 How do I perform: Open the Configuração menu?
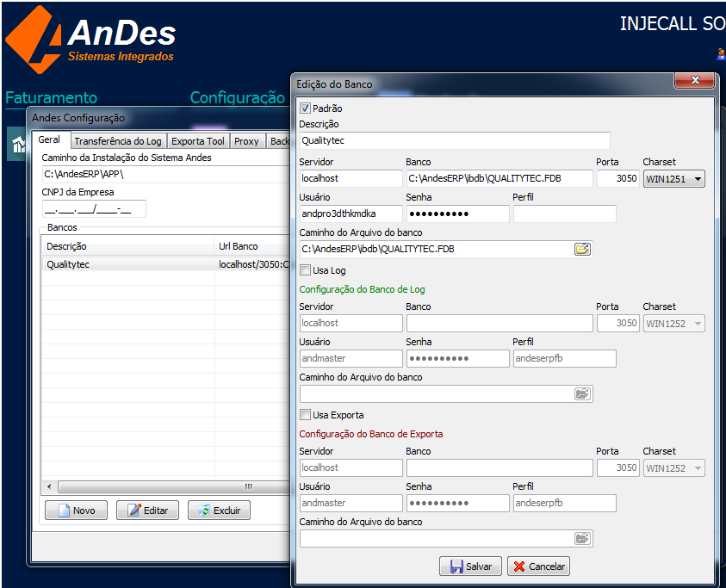tap(238, 97)
